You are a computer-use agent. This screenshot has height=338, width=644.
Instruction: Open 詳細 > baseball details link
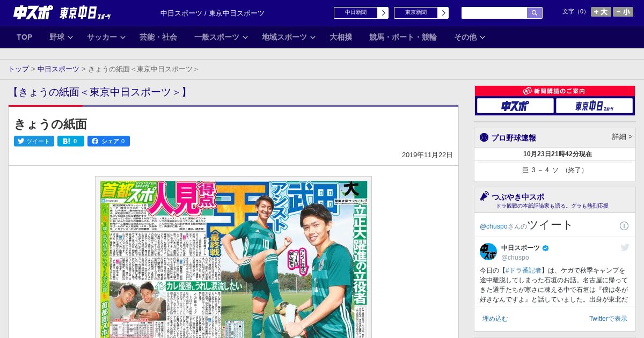point(622,137)
